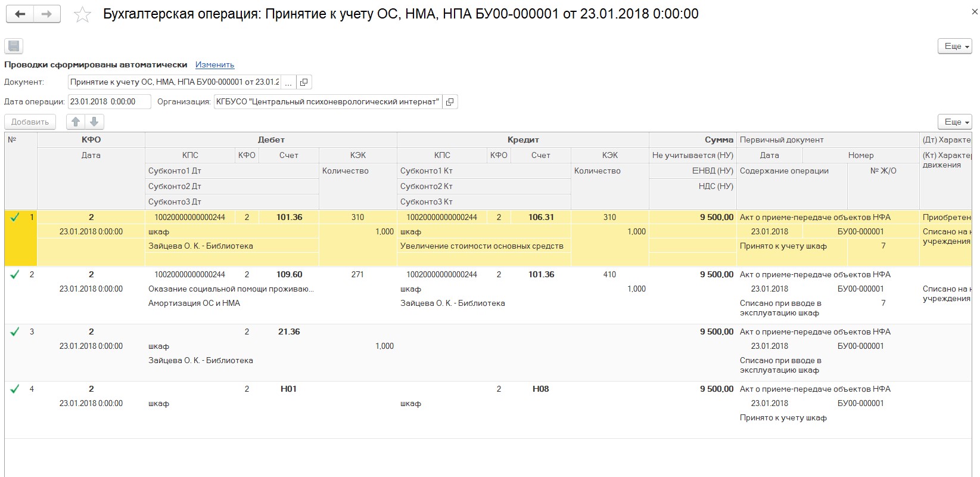980x477 pixels.
Task: Click the Дебет column header
Action: point(271,140)
